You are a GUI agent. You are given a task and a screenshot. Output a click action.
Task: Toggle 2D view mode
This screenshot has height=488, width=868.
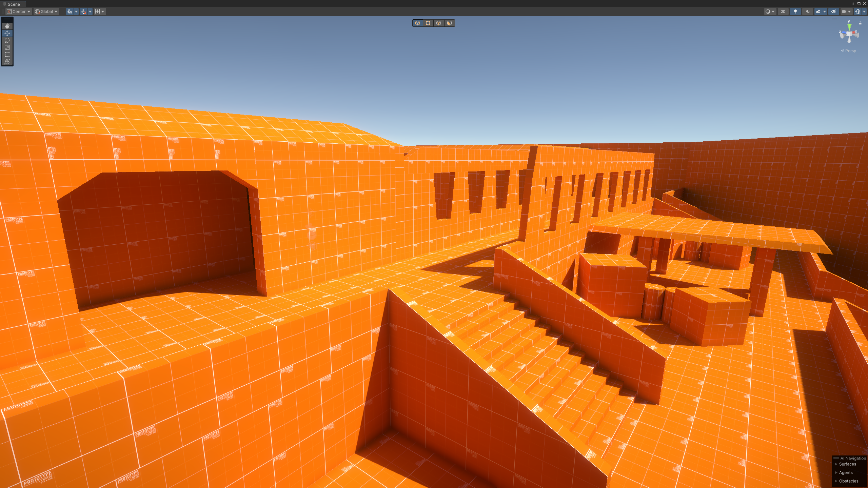point(783,12)
